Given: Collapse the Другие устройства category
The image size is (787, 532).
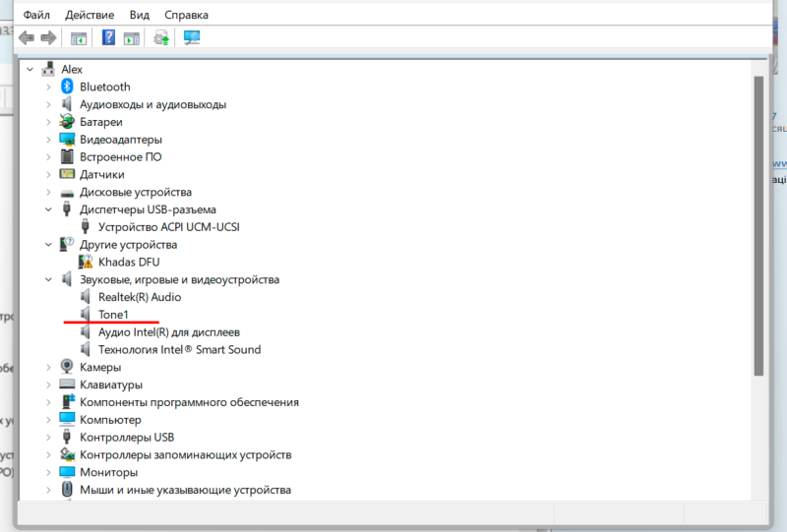Looking at the screenshot, I should coord(49,244).
